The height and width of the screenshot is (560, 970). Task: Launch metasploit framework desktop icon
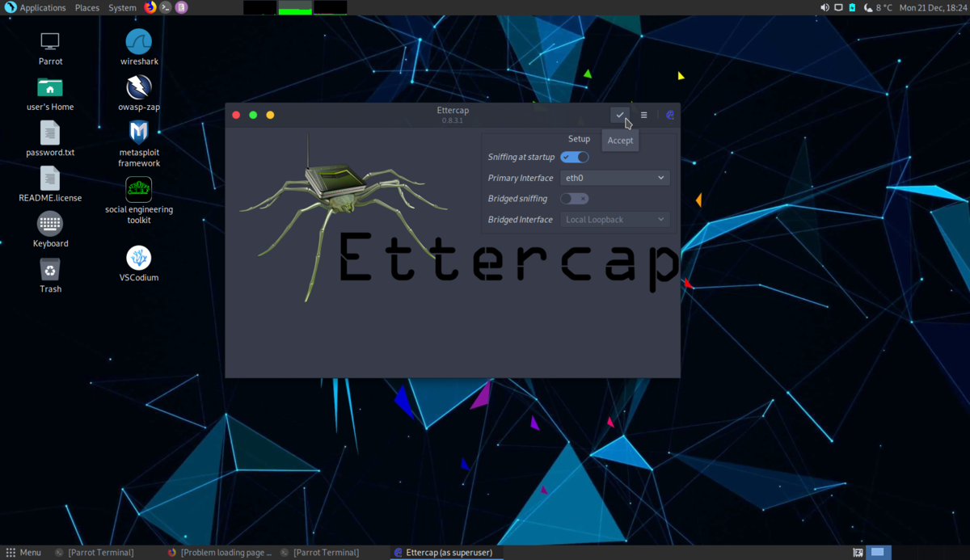click(x=139, y=144)
